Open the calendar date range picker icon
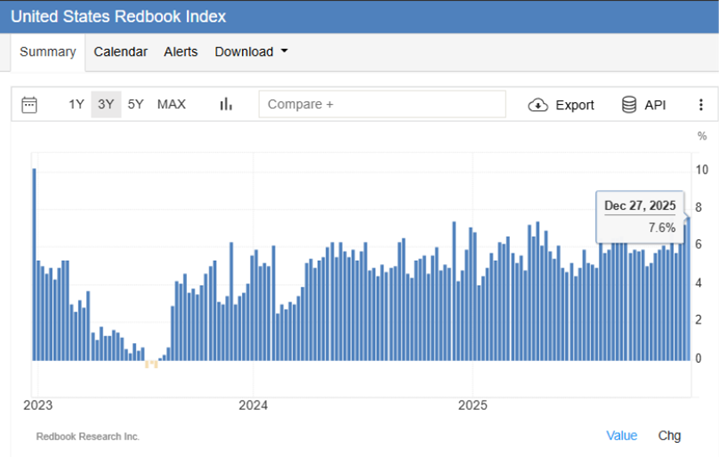The width and height of the screenshot is (719, 457). [x=29, y=105]
